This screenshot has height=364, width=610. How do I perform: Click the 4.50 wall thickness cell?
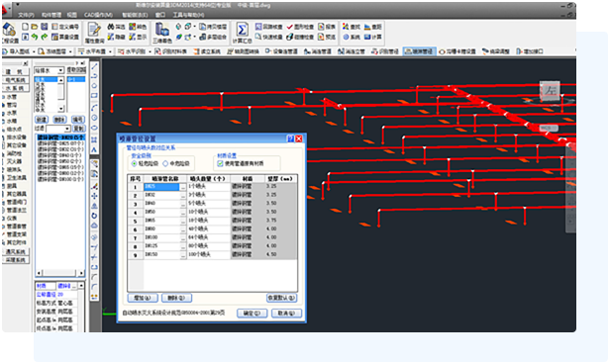(281, 255)
